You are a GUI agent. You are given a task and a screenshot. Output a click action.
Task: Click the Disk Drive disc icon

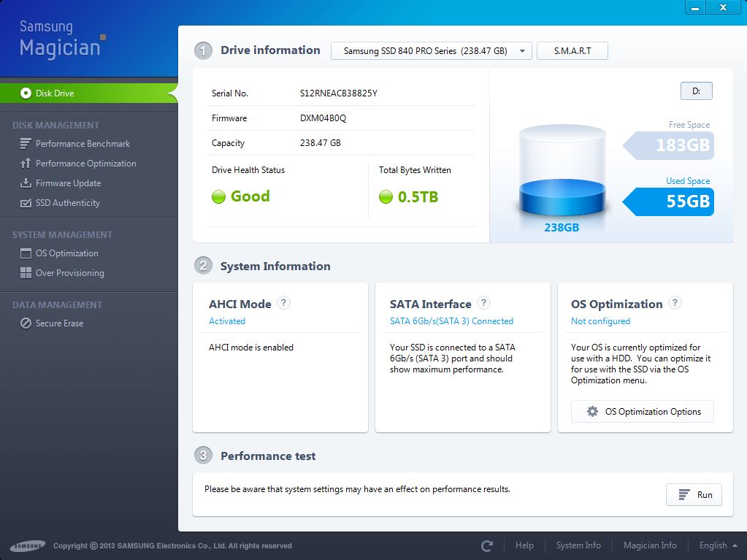point(26,93)
